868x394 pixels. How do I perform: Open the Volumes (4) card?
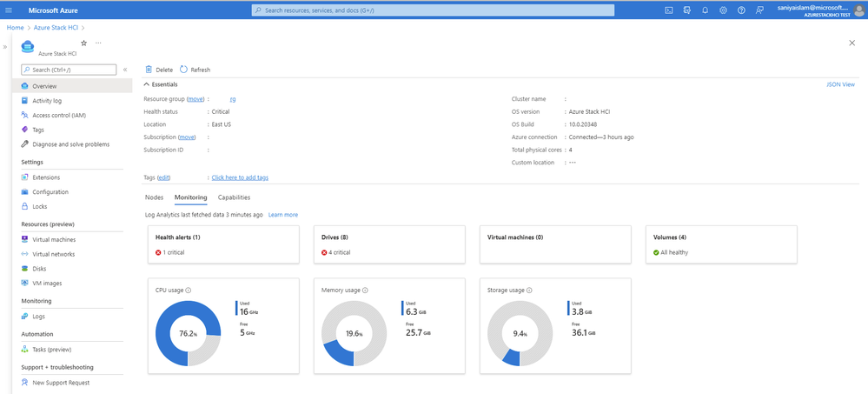(x=721, y=244)
